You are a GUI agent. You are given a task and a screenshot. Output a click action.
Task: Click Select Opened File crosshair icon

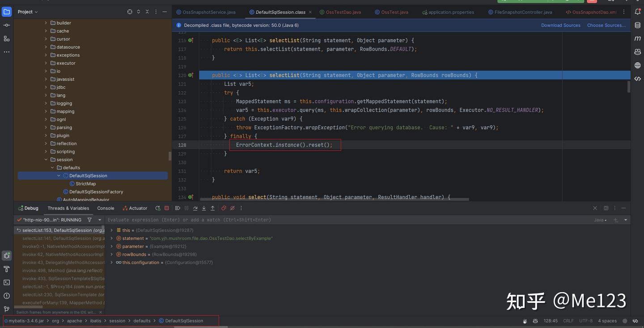[130, 12]
